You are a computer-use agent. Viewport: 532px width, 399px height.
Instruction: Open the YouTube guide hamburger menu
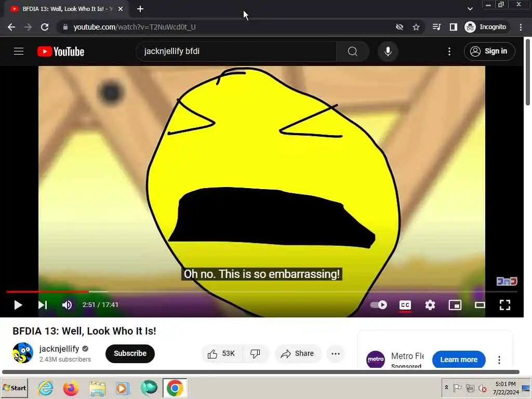coord(19,51)
